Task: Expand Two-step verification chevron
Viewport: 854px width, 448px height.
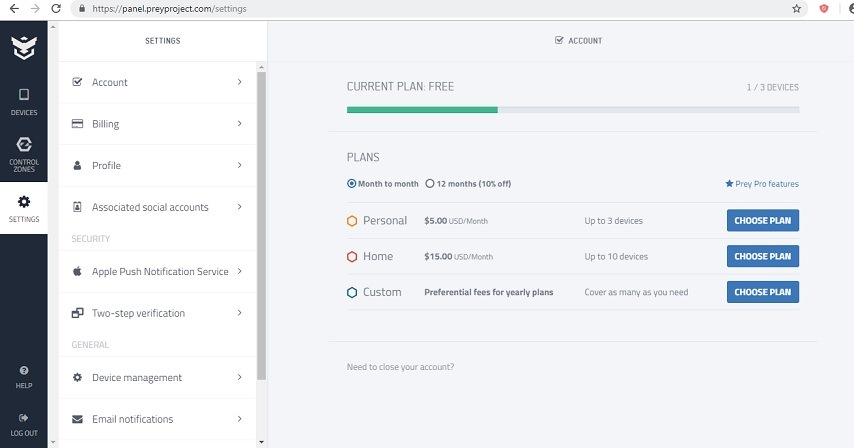Action: click(x=240, y=313)
